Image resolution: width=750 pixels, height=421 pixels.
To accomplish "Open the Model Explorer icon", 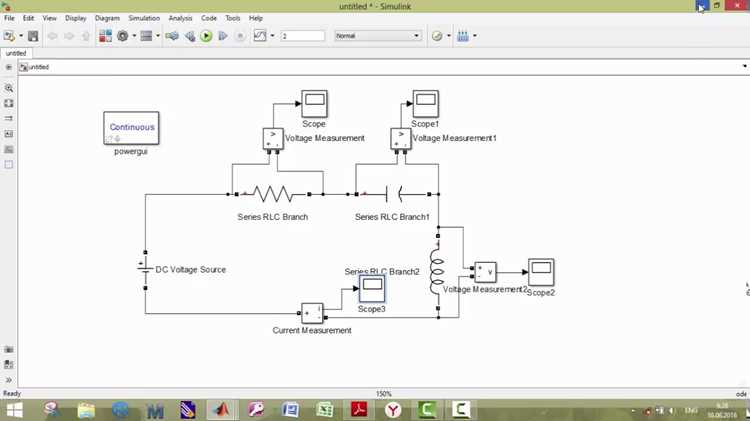I will 146,36.
